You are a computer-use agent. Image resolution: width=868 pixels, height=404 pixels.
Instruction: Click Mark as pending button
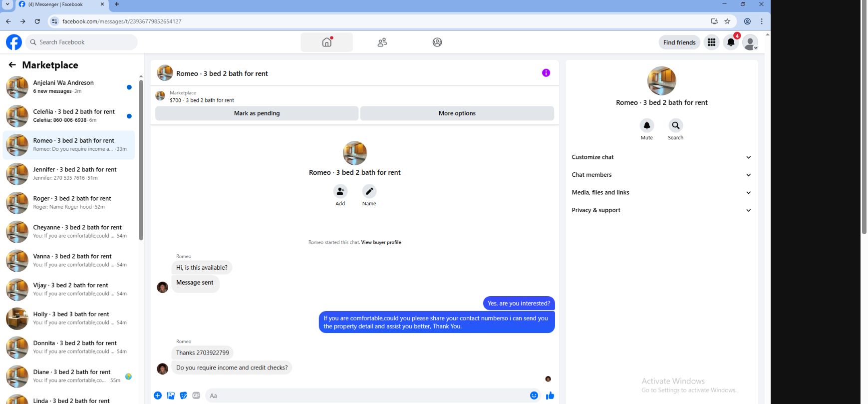257,113
